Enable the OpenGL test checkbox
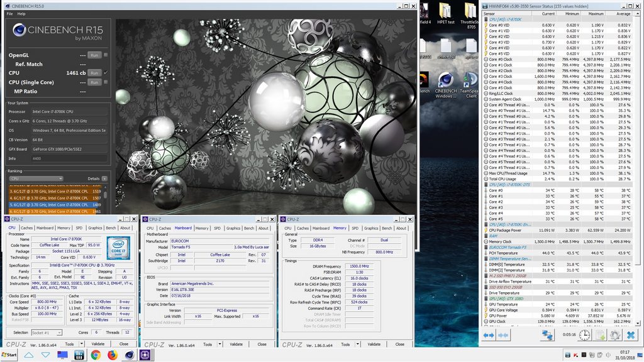The image size is (644, 362). [x=105, y=55]
